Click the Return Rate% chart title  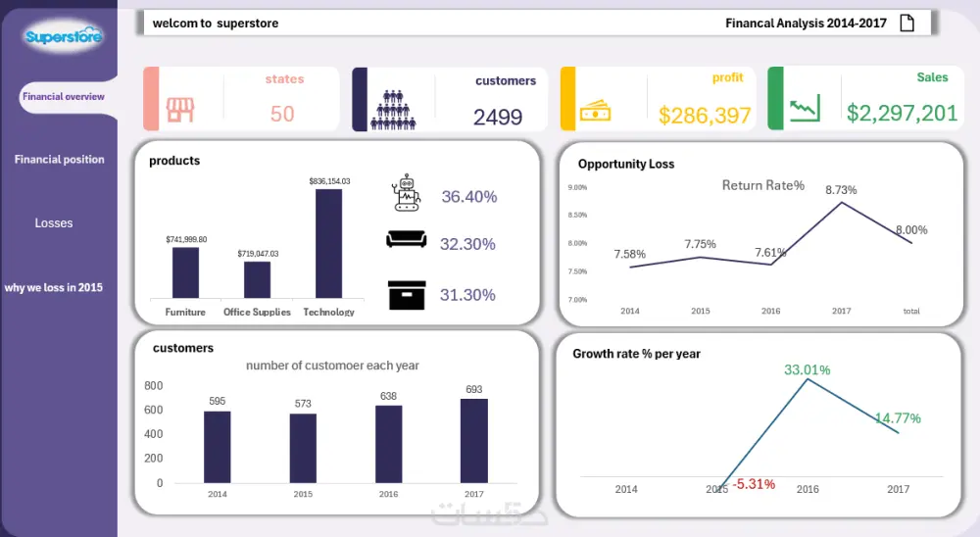click(x=763, y=185)
